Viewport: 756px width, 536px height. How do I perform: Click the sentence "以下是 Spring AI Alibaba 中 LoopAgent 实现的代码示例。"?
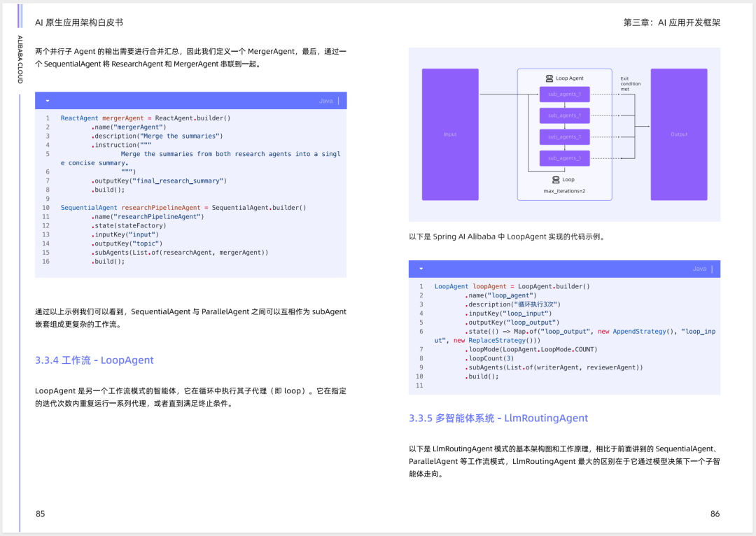[507, 237]
